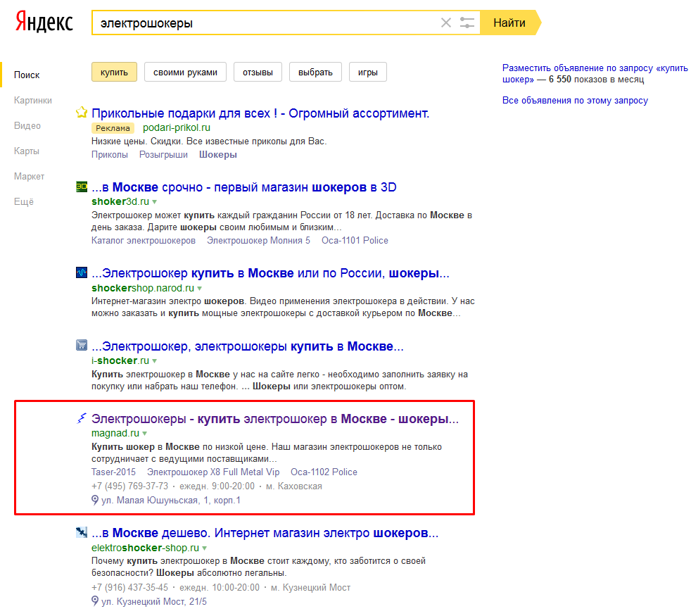The height and width of the screenshot is (616, 691).
Task: Switch to Видео search
Action: click(27, 126)
